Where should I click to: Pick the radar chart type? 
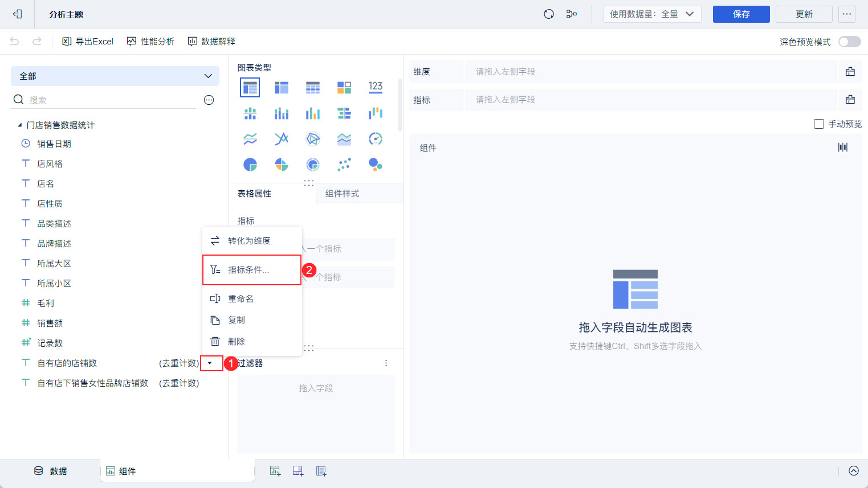(x=313, y=139)
